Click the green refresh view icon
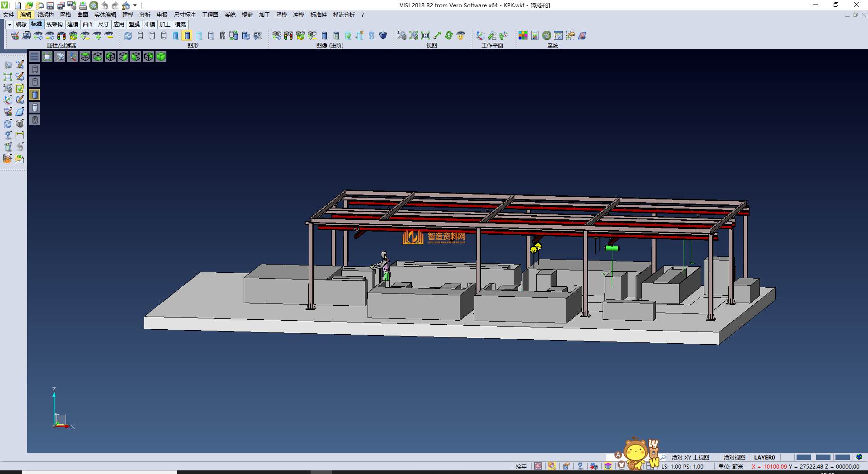 (x=448, y=35)
